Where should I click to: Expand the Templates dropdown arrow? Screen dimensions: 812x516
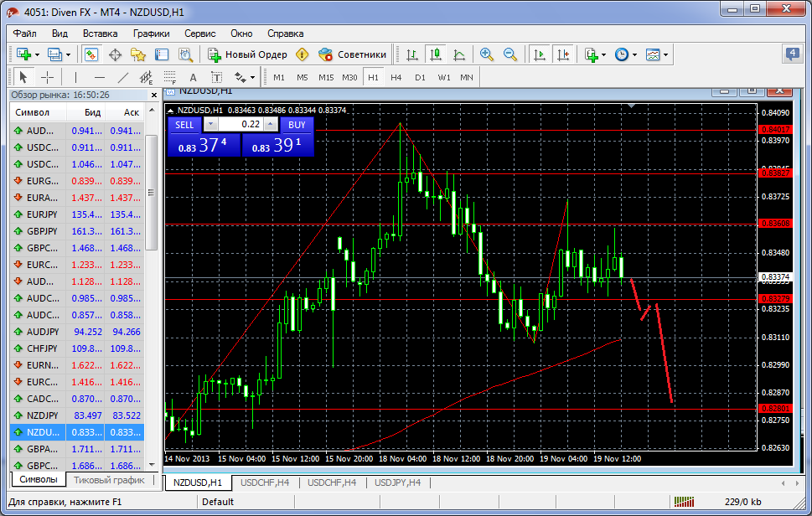666,54
